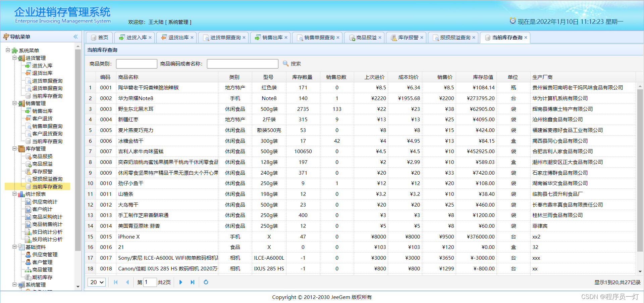Click the 库存数量 column header
The height and width of the screenshot is (303, 644).
click(x=302, y=77)
